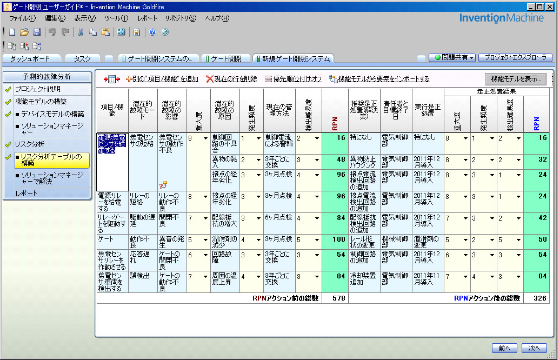The image size is (558, 360).
Task: Open the first row's severity dropdown showing 8
Action: coord(198,138)
